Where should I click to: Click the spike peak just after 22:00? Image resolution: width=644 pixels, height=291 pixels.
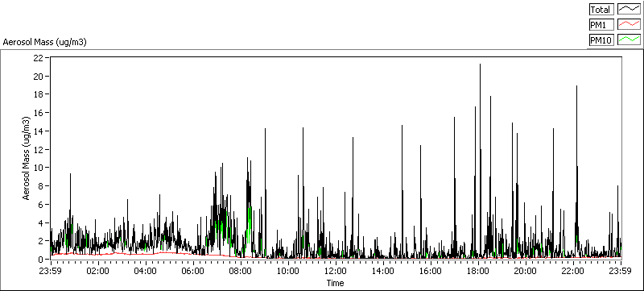pyautogui.click(x=576, y=86)
